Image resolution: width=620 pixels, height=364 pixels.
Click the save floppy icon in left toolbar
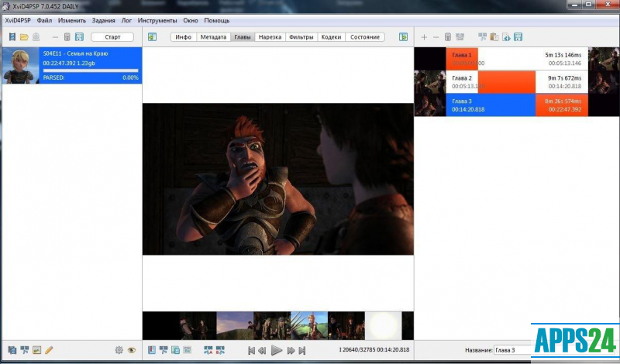pos(79,36)
